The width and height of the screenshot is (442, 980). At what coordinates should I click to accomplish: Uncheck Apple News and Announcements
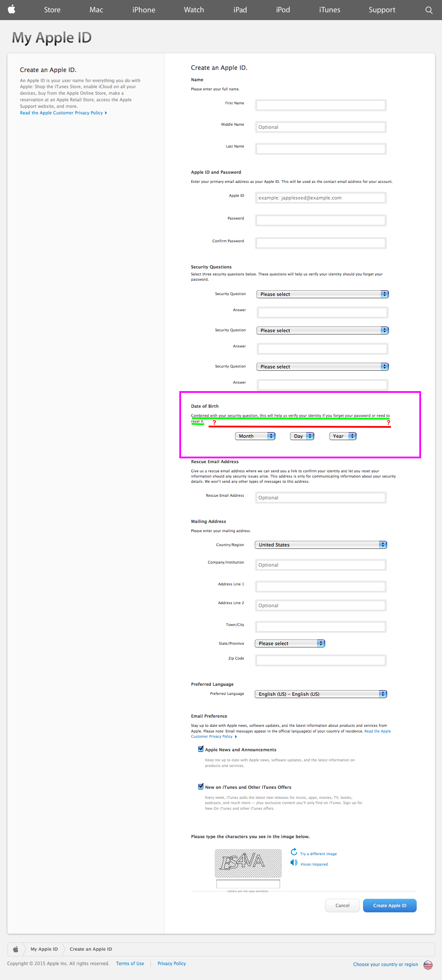[201, 749]
